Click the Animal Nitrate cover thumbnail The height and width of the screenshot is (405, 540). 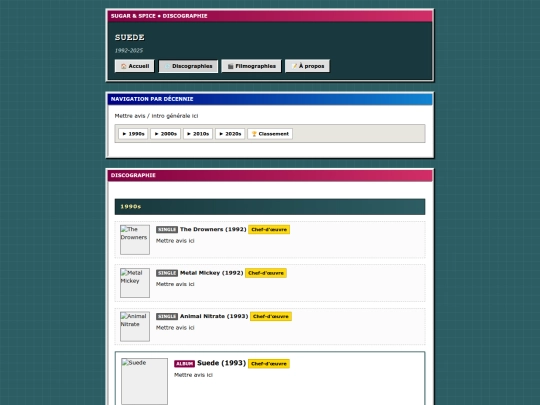[135, 326]
